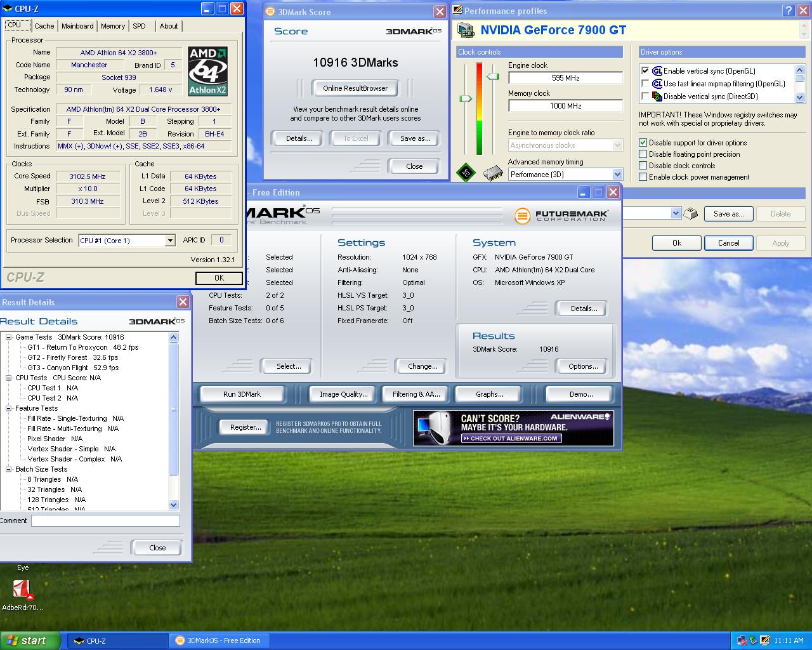Click the Alienware advertisement banner
Screen dimensions: 812x650
pos(513,428)
